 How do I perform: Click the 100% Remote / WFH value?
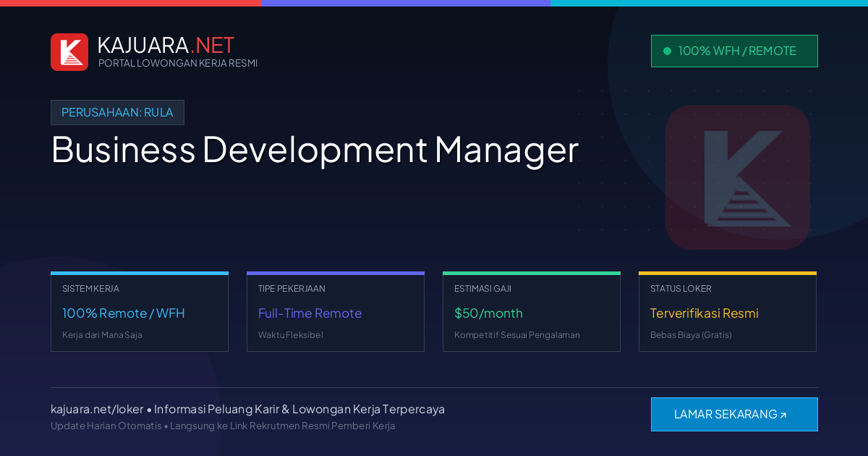pyautogui.click(x=124, y=313)
